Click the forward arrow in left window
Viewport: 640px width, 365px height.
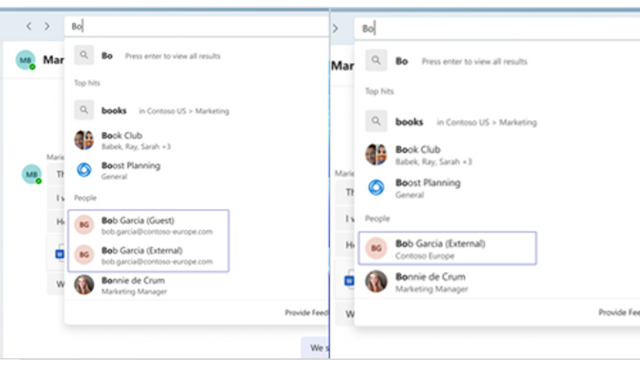coord(47,27)
